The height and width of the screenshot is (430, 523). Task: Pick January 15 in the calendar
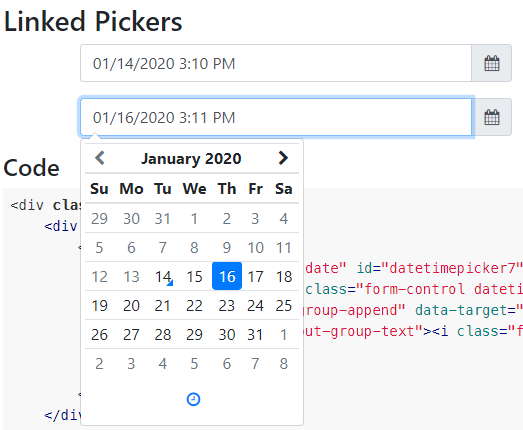194,276
